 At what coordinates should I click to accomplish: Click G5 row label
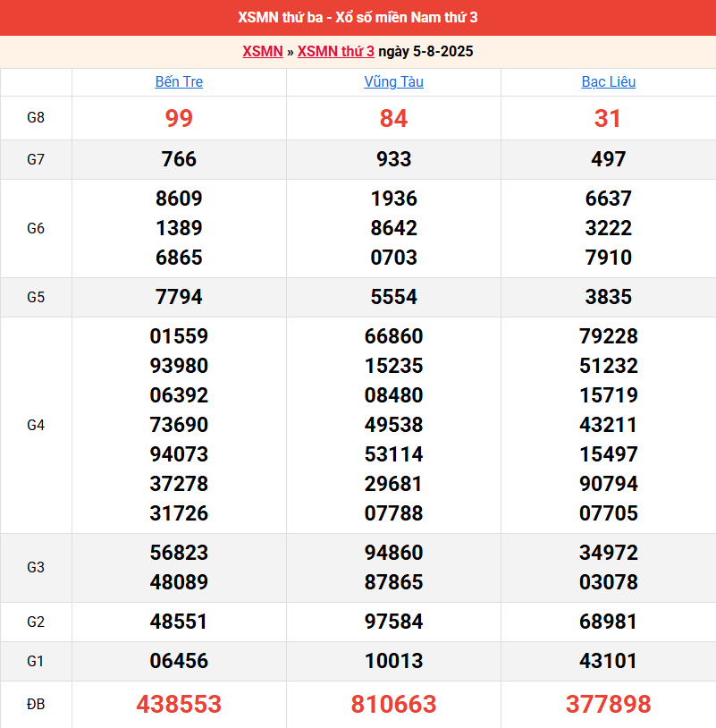(36, 297)
